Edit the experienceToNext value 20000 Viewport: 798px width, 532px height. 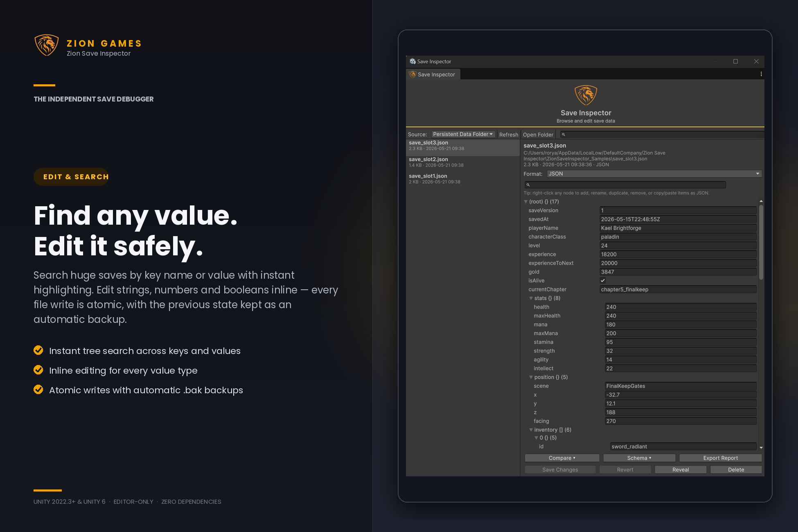[x=678, y=264]
